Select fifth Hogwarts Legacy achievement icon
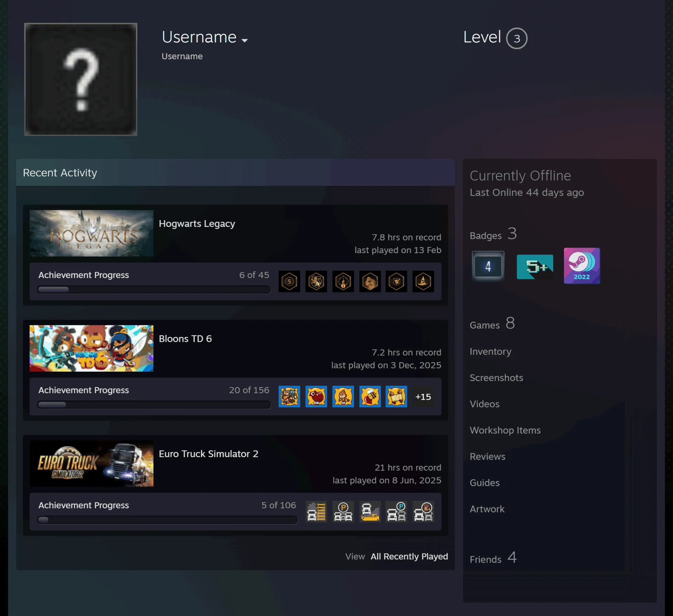The height and width of the screenshot is (616, 673). click(x=396, y=281)
